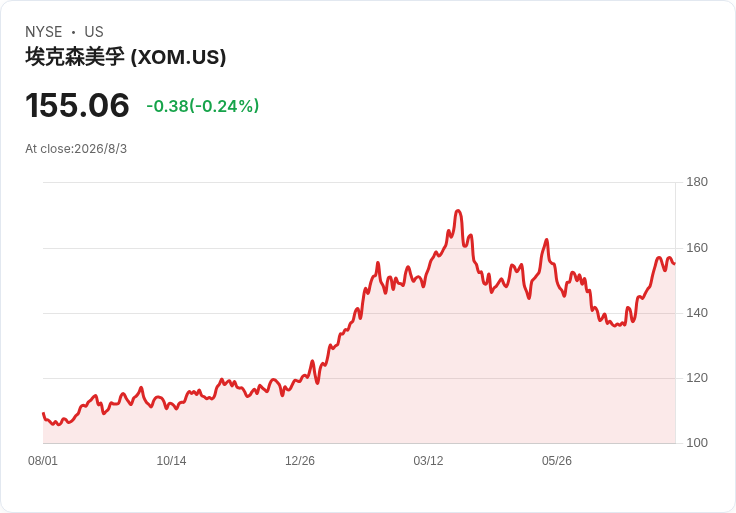Click the stock name 埃克森美孚 (XOM.US)

[x=125, y=57]
